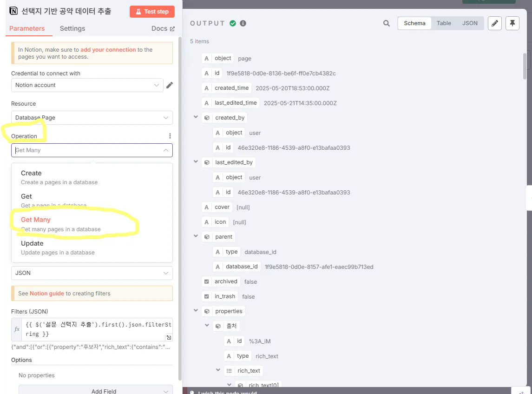Collapse the properties entry
This screenshot has width=532, height=394.
pyautogui.click(x=196, y=311)
